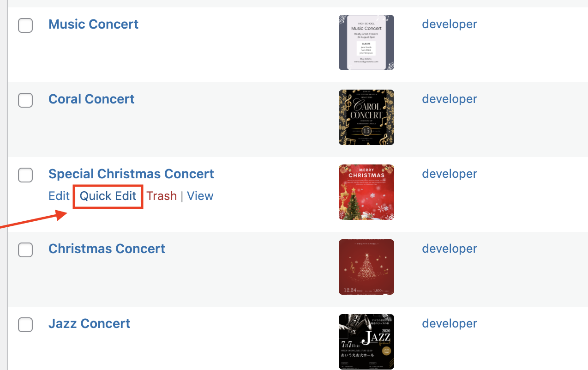The width and height of the screenshot is (588, 370).
Task: Click the Christmas tree 12.24 thumbnail
Action: (x=366, y=267)
